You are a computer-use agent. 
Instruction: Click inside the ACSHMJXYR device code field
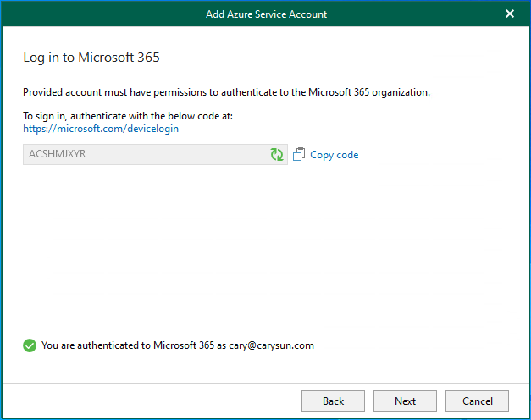coord(144,155)
